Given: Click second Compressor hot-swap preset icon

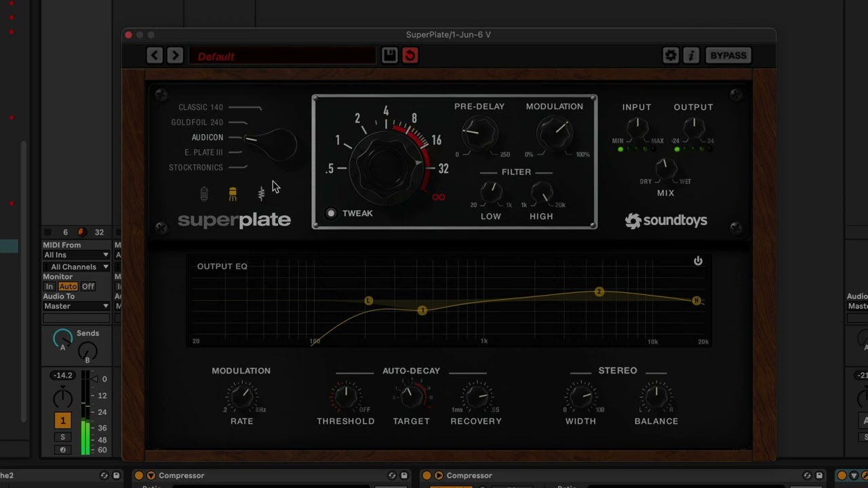Looking at the screenshot, I should click(x=807, y=476).
